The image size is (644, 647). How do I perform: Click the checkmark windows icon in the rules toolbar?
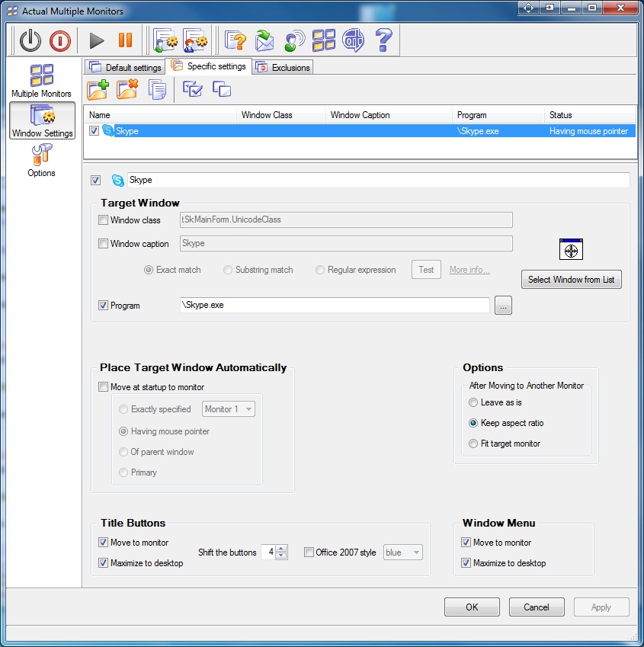coord(193,89)
